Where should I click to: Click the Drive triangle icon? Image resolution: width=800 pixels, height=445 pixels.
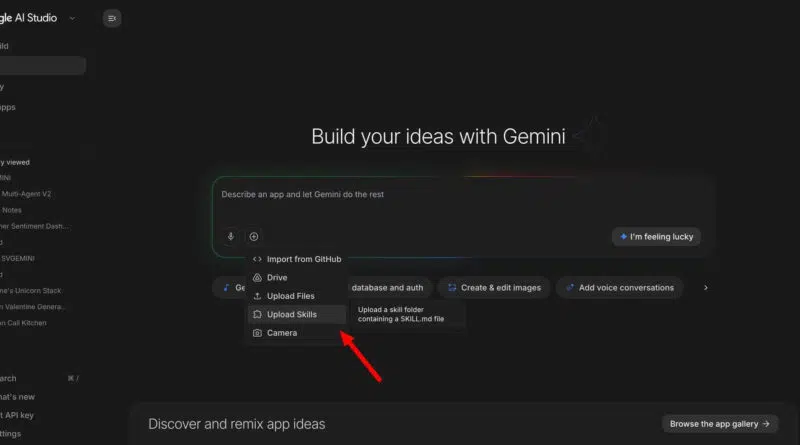[x=257, y=278]
